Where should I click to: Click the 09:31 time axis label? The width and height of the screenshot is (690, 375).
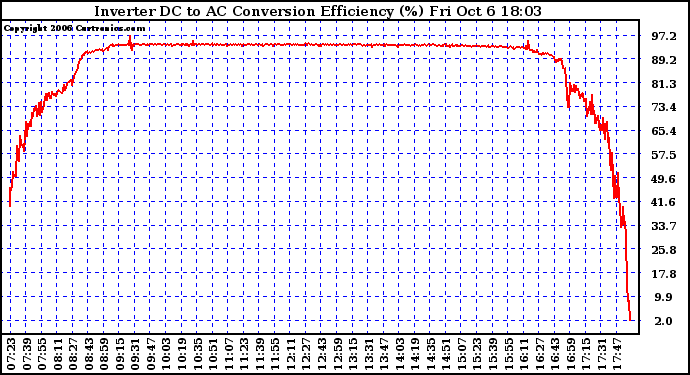(x=135, y=354)
